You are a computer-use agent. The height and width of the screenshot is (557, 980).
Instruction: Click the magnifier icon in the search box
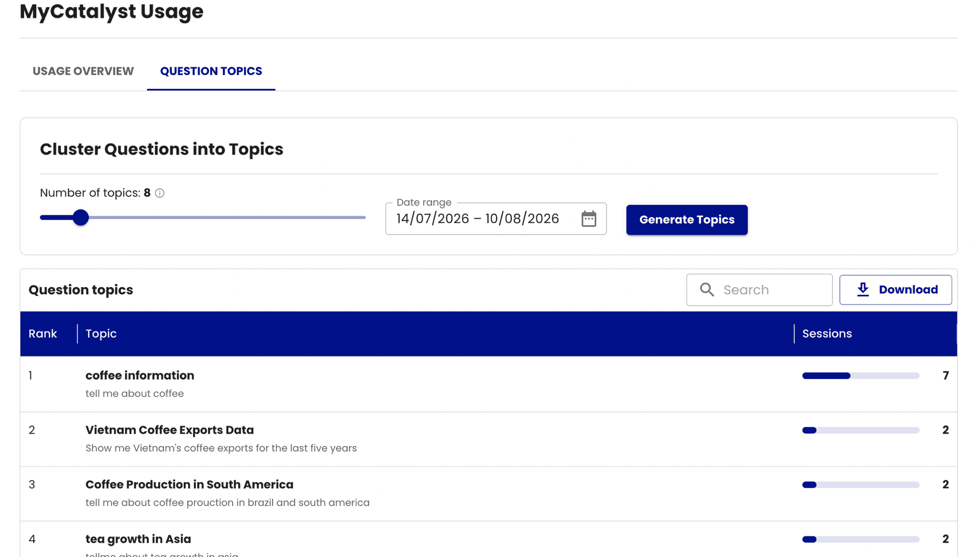[x=707, y=290]
